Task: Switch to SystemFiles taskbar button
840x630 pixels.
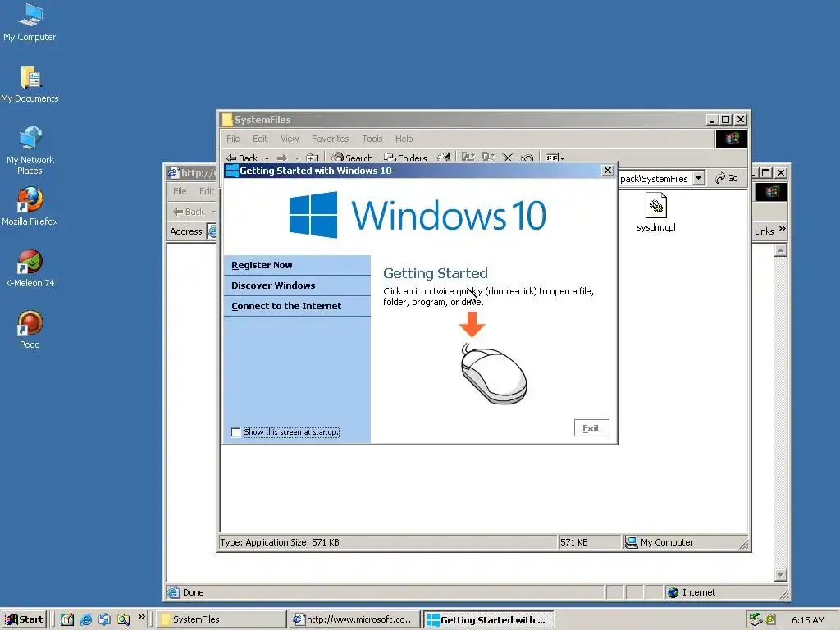Action: coord(221,619)
